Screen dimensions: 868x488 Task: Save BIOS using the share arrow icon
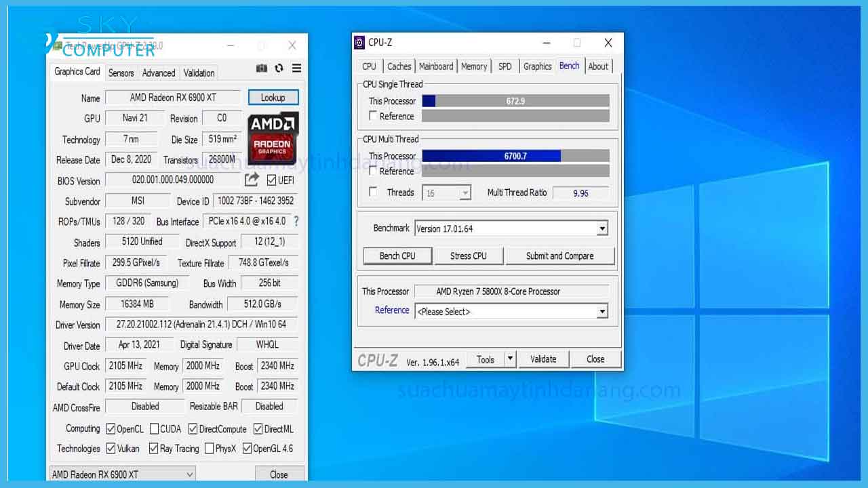pos(252,180)
